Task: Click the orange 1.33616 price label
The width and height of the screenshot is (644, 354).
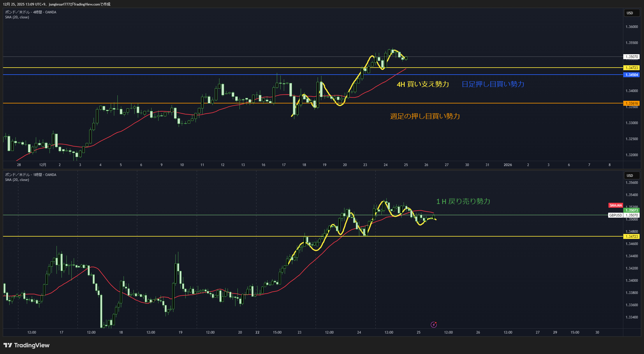Action: 631,103
